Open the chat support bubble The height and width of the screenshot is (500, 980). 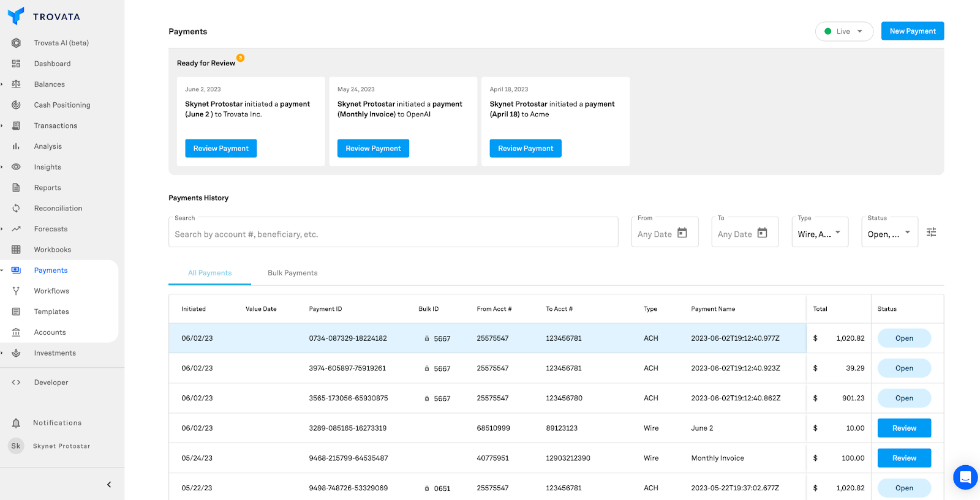[965, 477]
